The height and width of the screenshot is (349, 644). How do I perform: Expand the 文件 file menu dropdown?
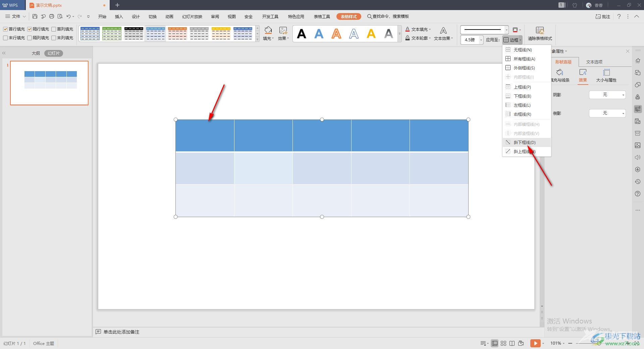pos(16,16)
